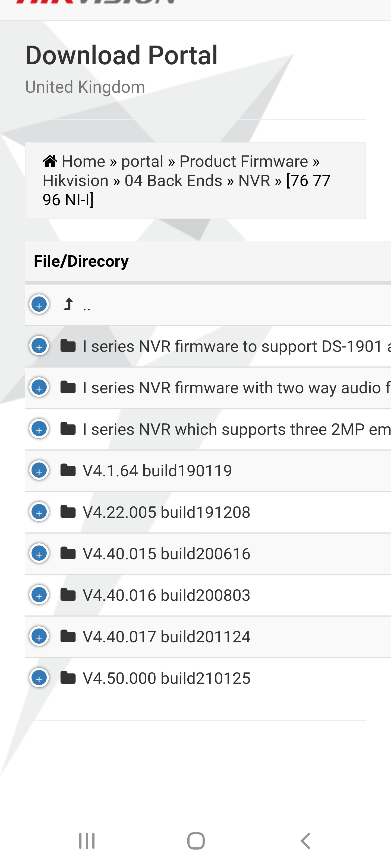Expand the two way audio firmware row
Image resolution: width=391 pixels, height=868 pixels.
click(39, 387)
